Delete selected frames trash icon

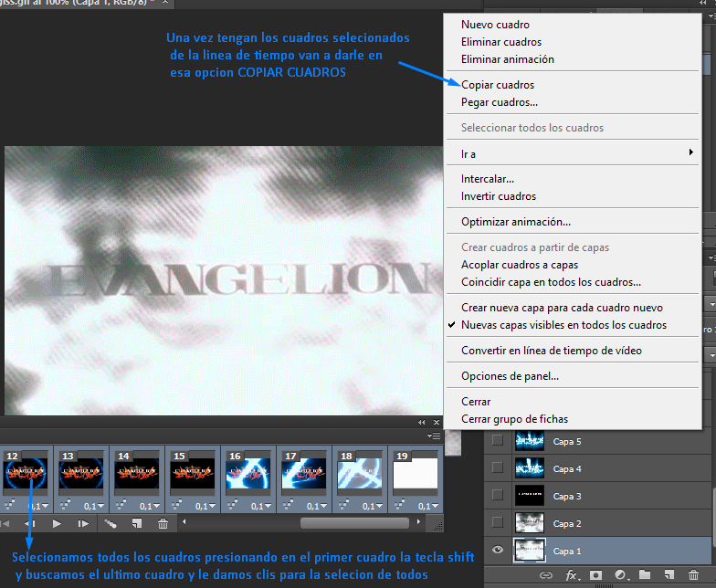(x=163, y=524)
